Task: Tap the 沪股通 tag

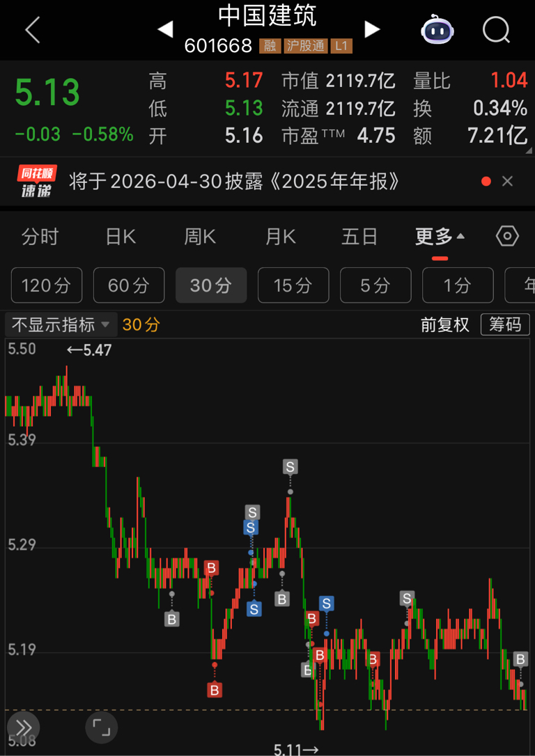Action: pos(306,46)
